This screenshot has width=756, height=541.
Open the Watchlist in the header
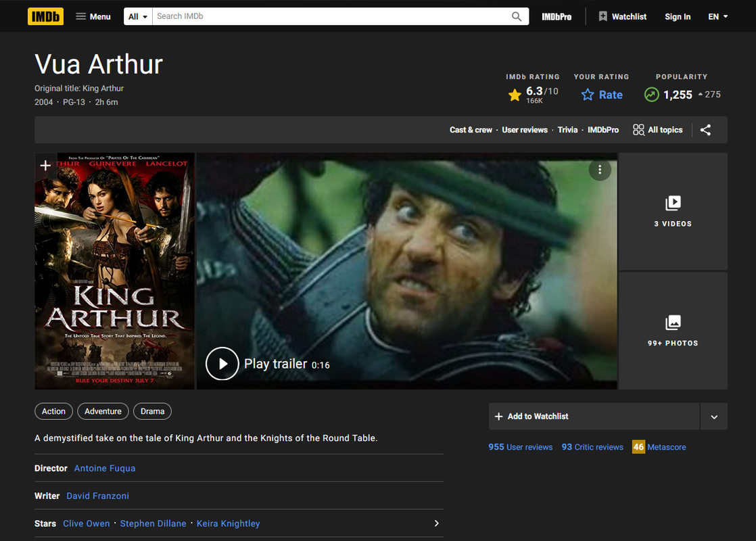tap(622, 16)
